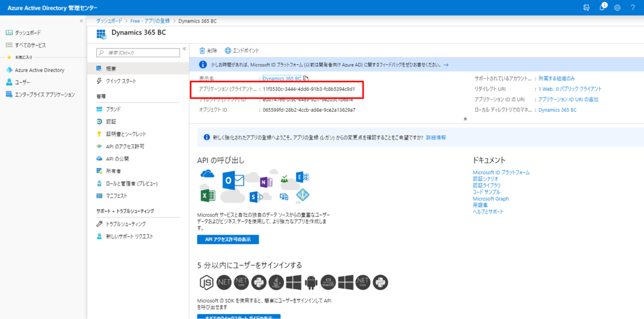The width and height of the screenshot is (644, 319).
Task: Open 1 Web、0 パブリック クライアント link
Action: coord(570,89)
